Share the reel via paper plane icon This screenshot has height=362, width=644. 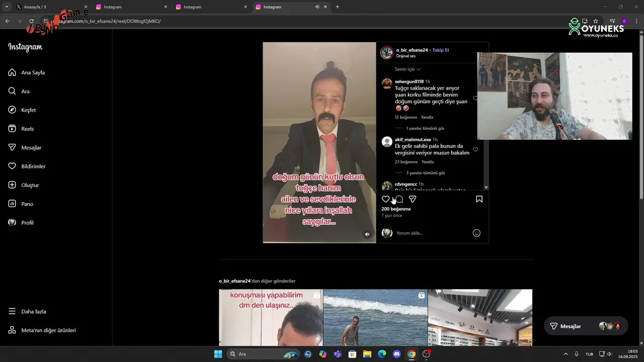[x=413, y=199]
